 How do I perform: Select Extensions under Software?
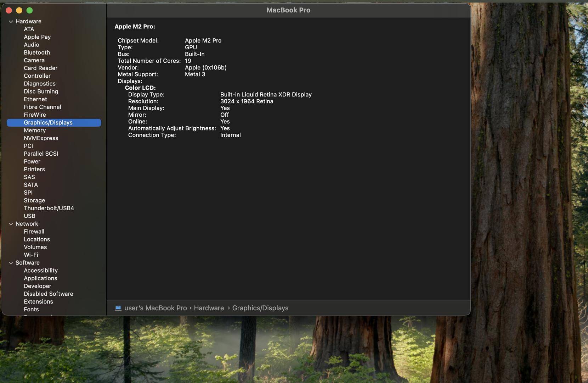(x=39, y=302)
